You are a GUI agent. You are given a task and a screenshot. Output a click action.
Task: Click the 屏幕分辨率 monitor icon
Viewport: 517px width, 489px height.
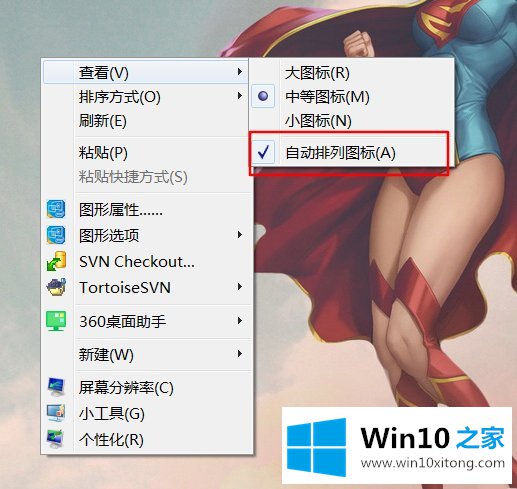[56, 387]
